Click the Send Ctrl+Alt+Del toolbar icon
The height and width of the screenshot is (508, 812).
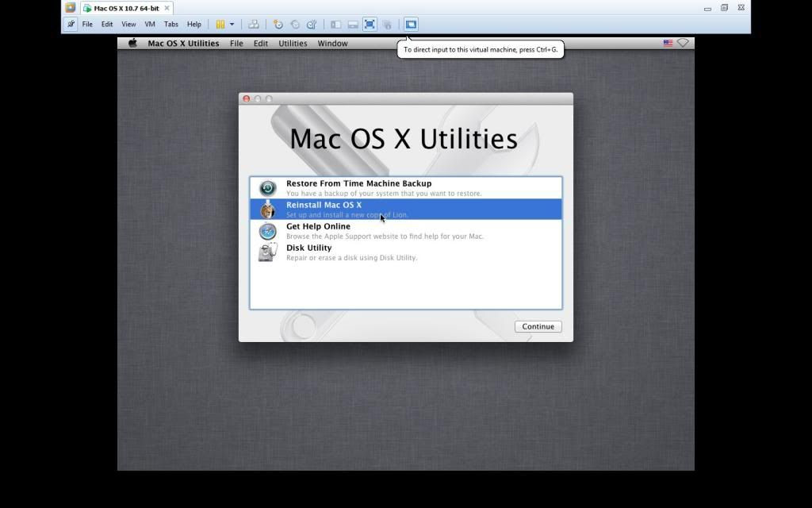pos(253,25)
